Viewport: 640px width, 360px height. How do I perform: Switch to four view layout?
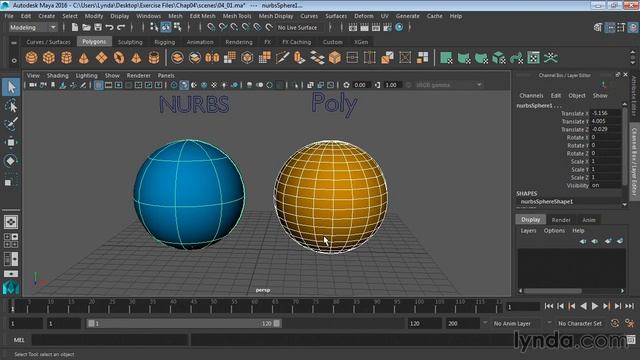point(11,240)
